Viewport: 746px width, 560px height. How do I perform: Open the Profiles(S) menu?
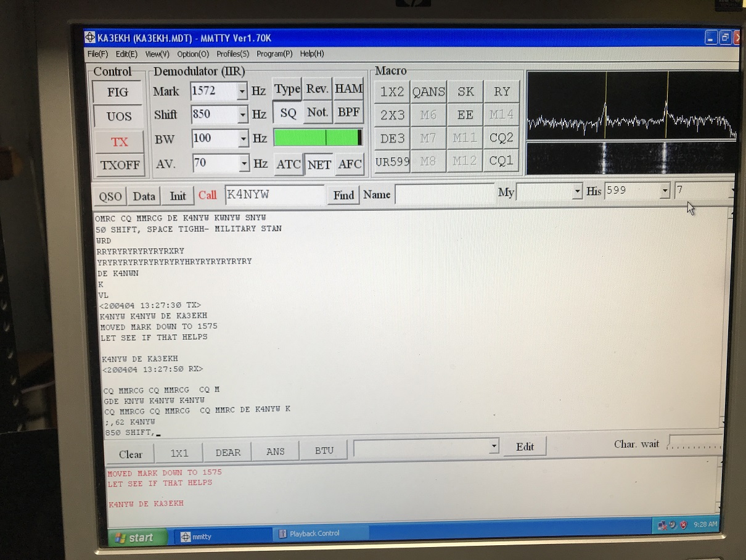tap(233, 54)
